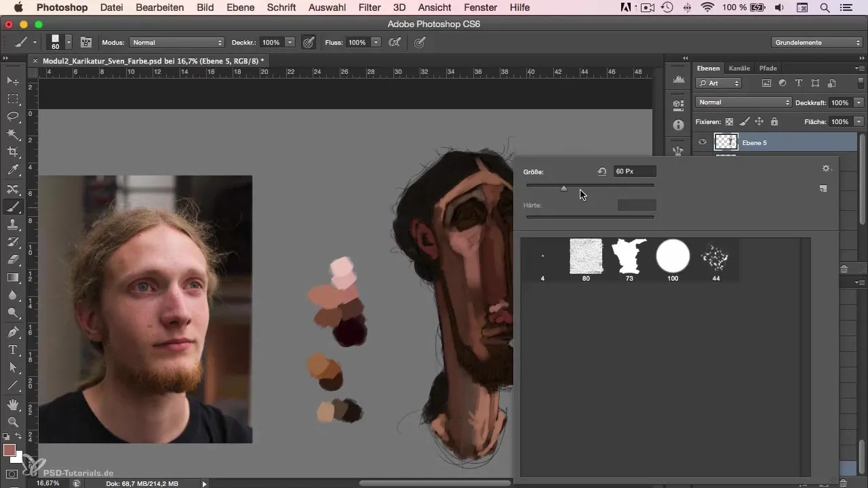
Task: Select the Type tool
Action: [13, 350]
